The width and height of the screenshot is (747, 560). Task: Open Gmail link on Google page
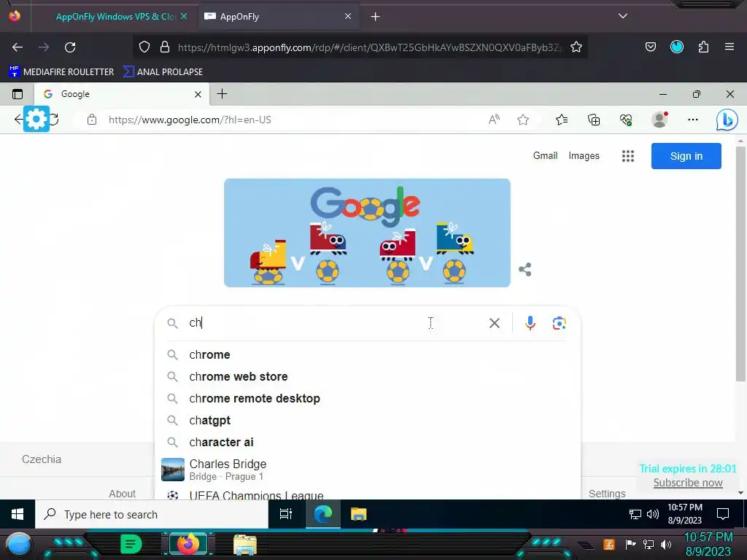pos(545,156)
